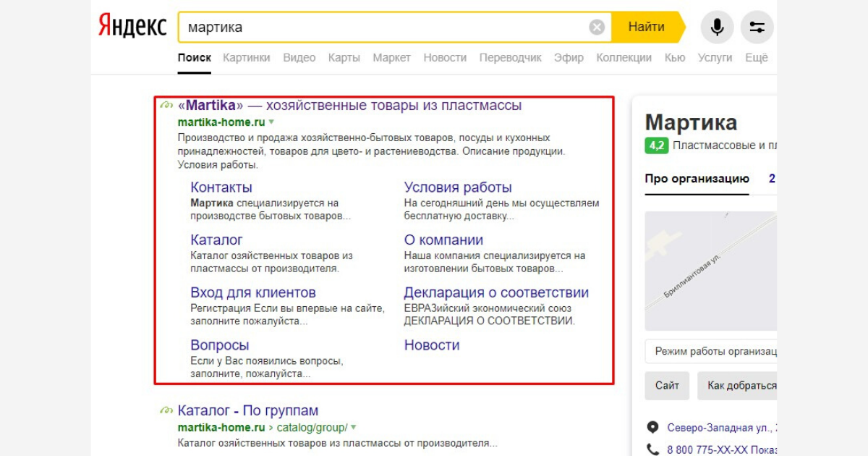Open the О компании sitelink
Viewport: 868px width, 456px height.
(443, 240)
